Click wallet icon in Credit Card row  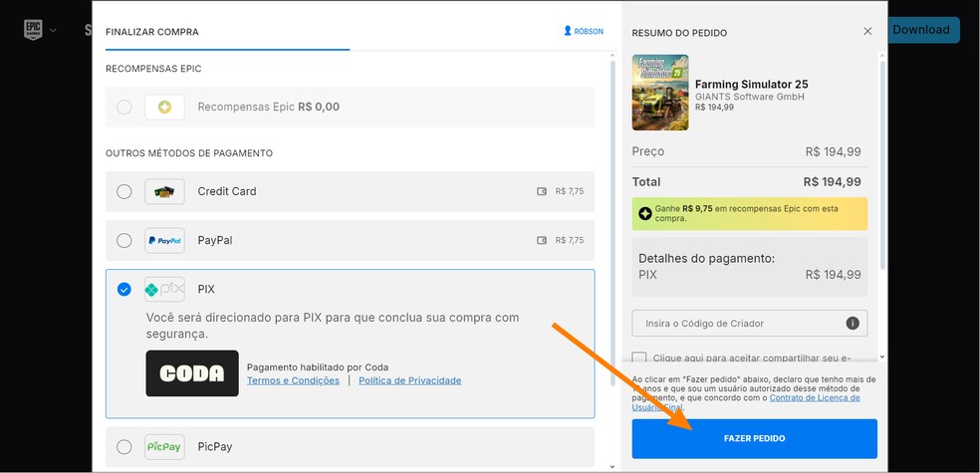(x=542, y=191)
